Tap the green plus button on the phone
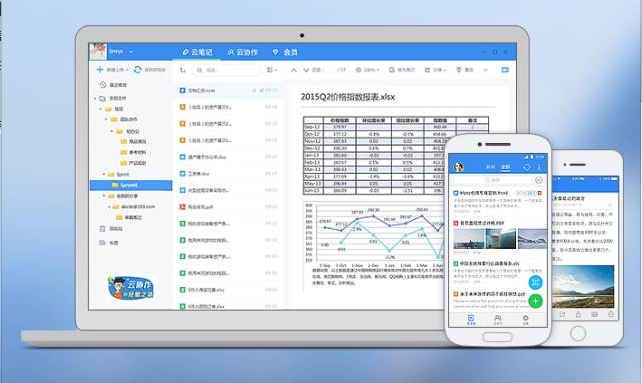Viewport: 642px width, 383px height. point(535,301)
